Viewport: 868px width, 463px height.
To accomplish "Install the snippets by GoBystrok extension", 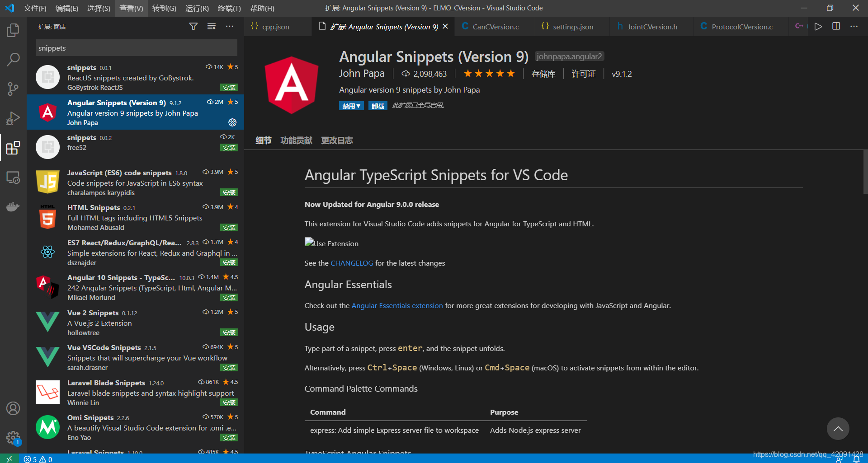I will tap(229, 88).
